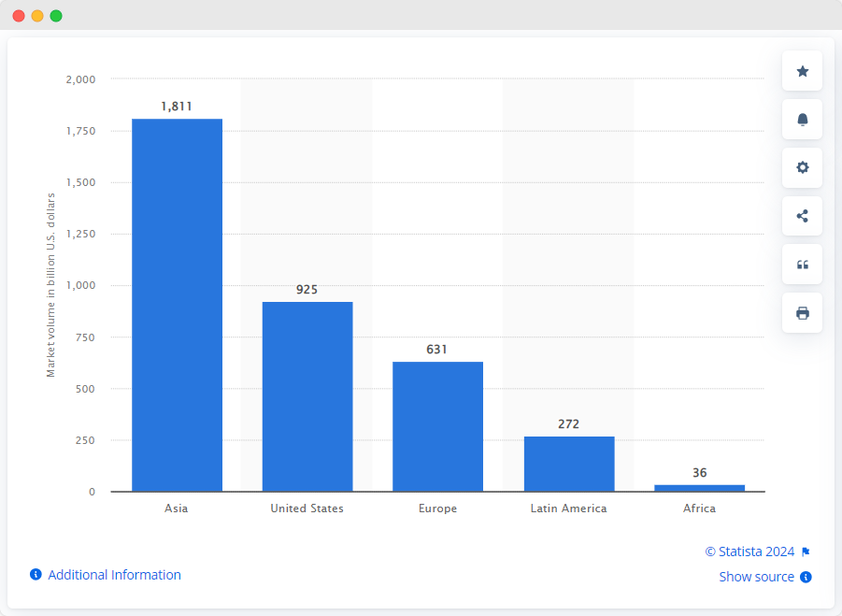Screen dimensions: 842x616
Task: Click the star favorite icon
Action: pos(802,71)
